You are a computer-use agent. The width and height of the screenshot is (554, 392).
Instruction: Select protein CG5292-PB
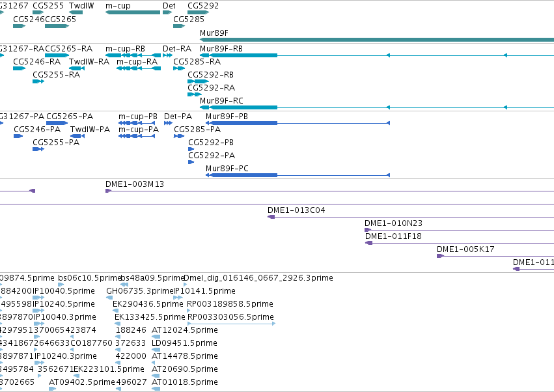click(x=191, y=149)
